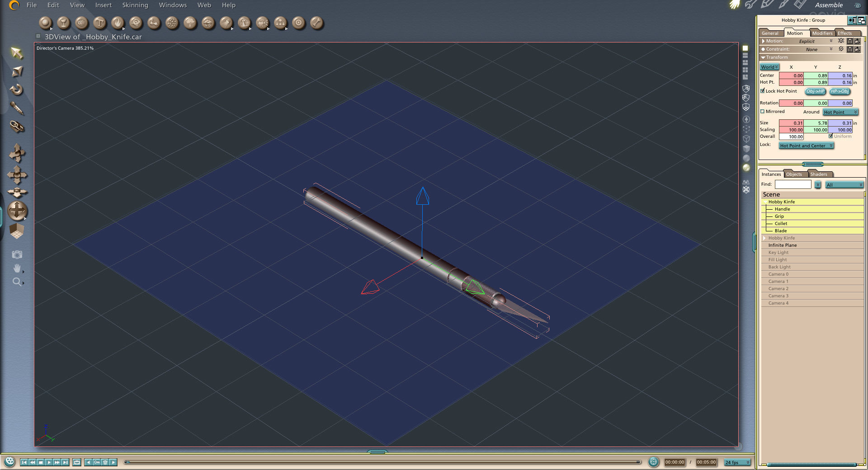Click the render camera icon in left toolbar
Image resolution: width=868 pixels, height=470 pixels.
(x=17, y=254)
